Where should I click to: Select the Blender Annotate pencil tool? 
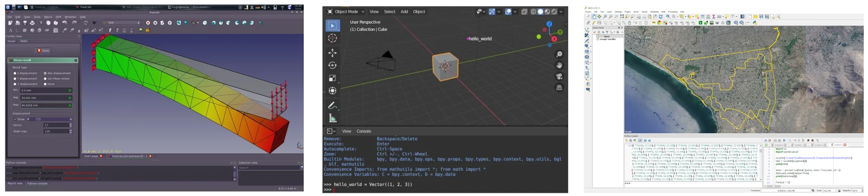333,105
